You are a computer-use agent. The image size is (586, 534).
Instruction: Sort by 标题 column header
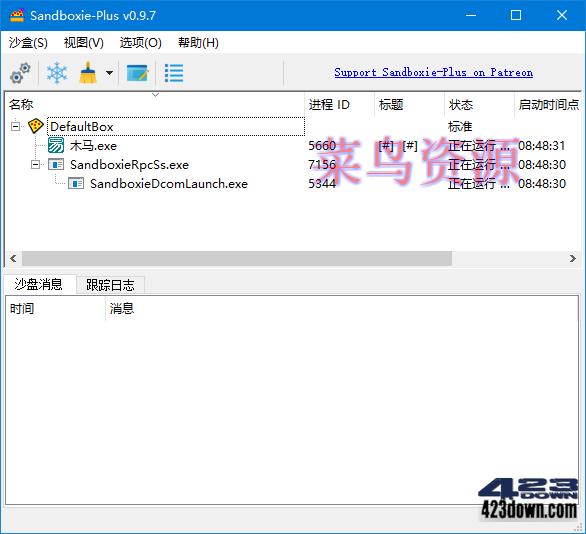[x=409, y=105]
